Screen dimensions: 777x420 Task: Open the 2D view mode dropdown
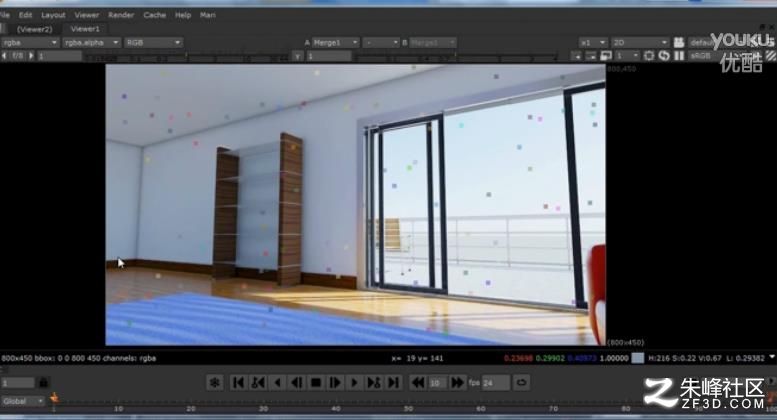(x=640, y=43)
